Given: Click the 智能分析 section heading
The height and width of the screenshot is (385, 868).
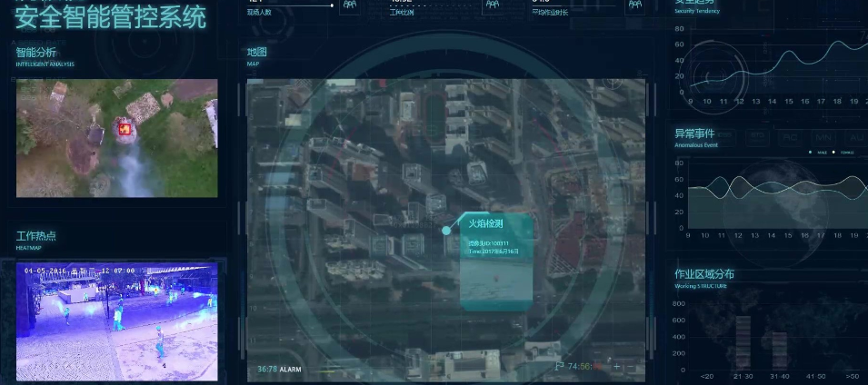Looking at the screenshot, I should tap(36, 53).
